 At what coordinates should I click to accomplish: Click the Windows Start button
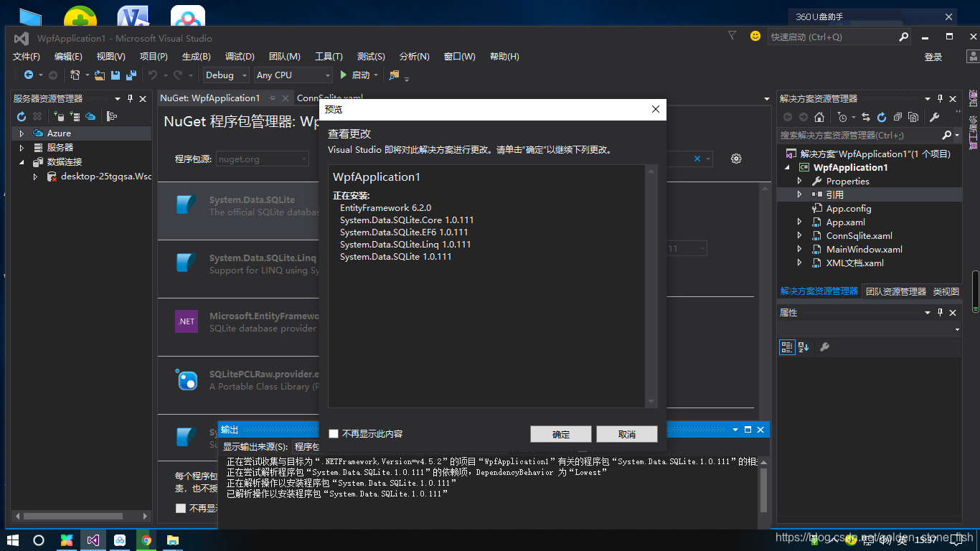(x=12, y=540)
